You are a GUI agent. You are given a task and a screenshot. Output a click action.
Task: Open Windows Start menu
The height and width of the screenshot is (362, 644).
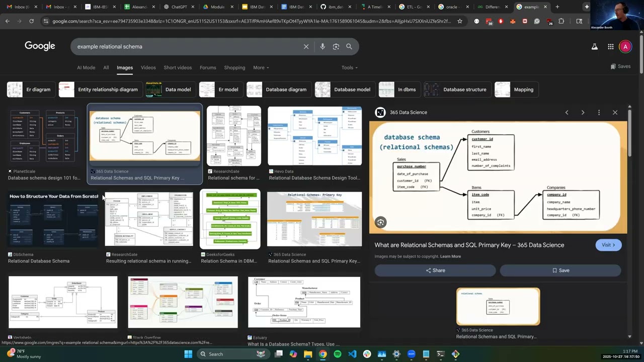[x=188, y=354]
